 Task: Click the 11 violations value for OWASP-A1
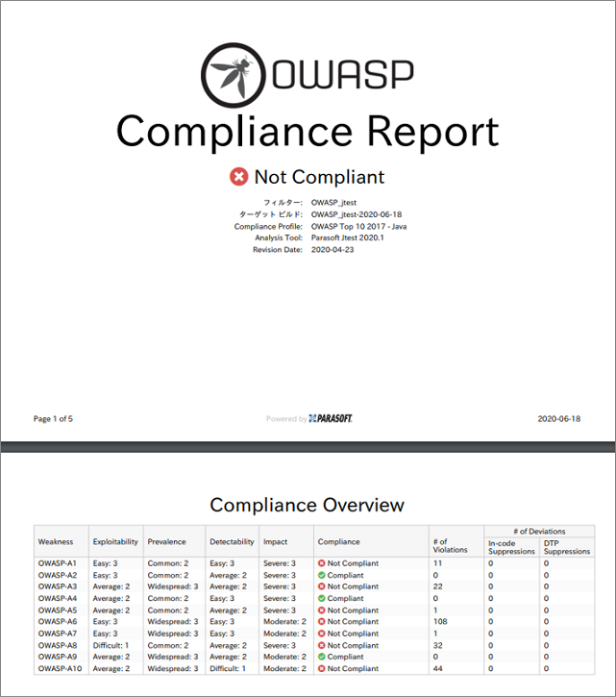click(438, 563)
